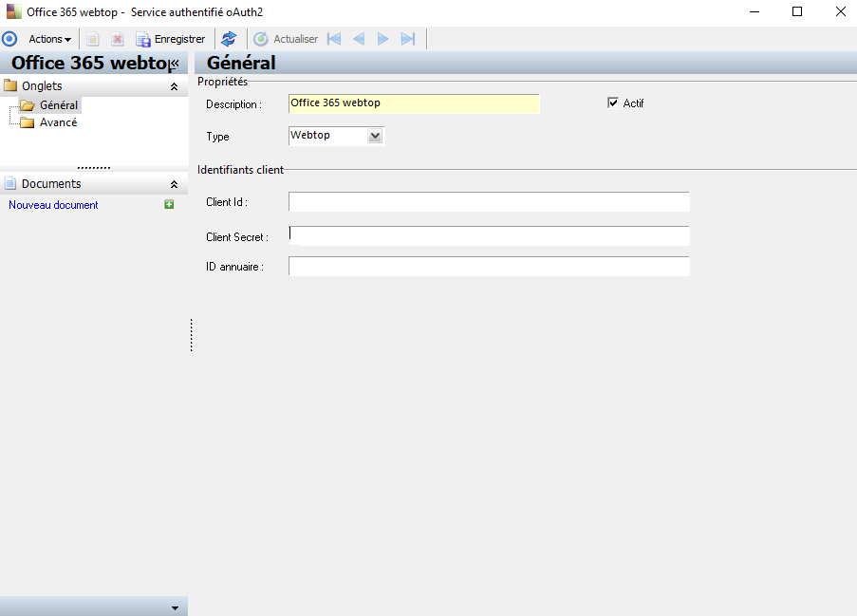
Task: Click the greyed-out red X delete icon
Action: (117, 39)
